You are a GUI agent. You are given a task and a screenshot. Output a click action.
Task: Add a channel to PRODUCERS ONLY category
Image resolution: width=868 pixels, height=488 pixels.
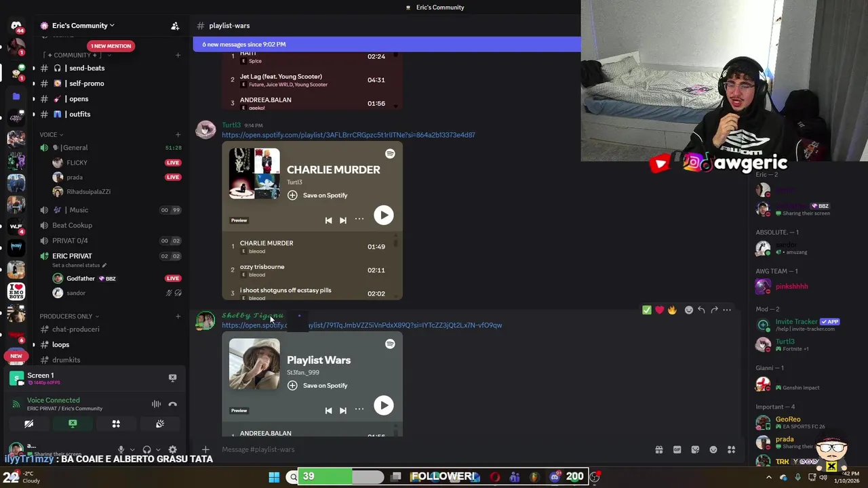click(178, 316)
